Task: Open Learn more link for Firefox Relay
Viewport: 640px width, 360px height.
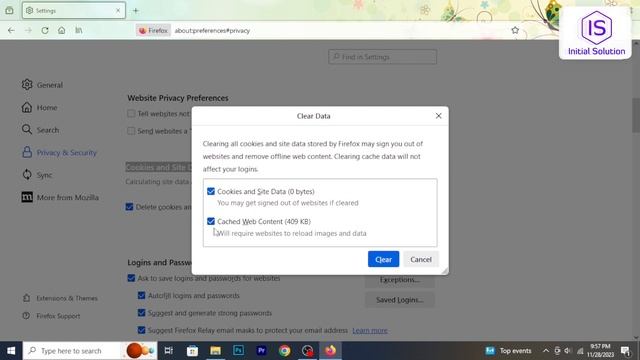Action: pos(370,330)
